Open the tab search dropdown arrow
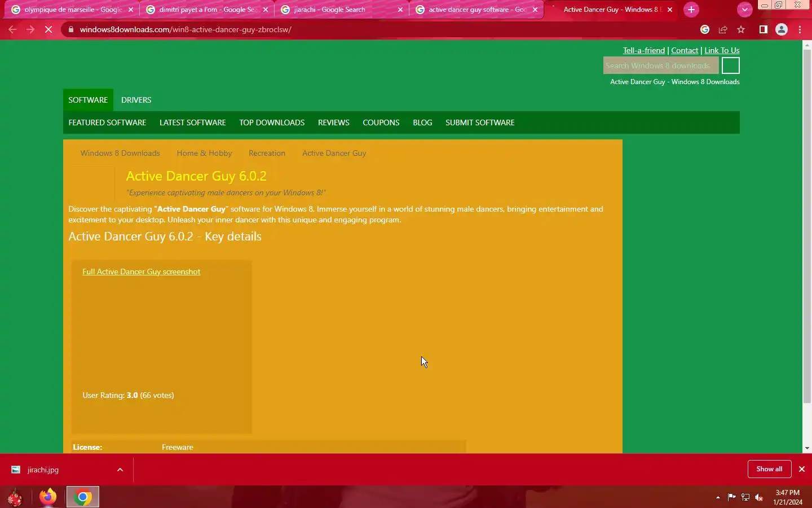 [745, 10]
